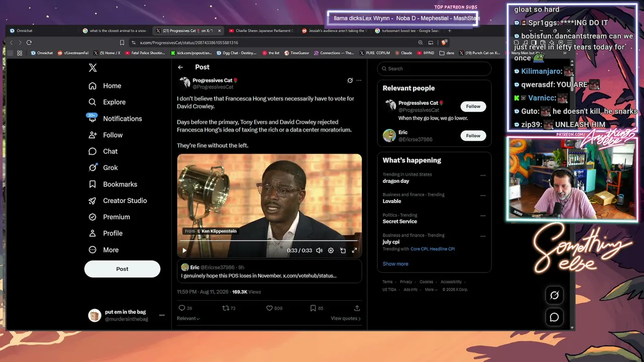The width and height of the screenshot is (644, 362).
Task: Share the post via share icon
Action: [x=357, y=308]
